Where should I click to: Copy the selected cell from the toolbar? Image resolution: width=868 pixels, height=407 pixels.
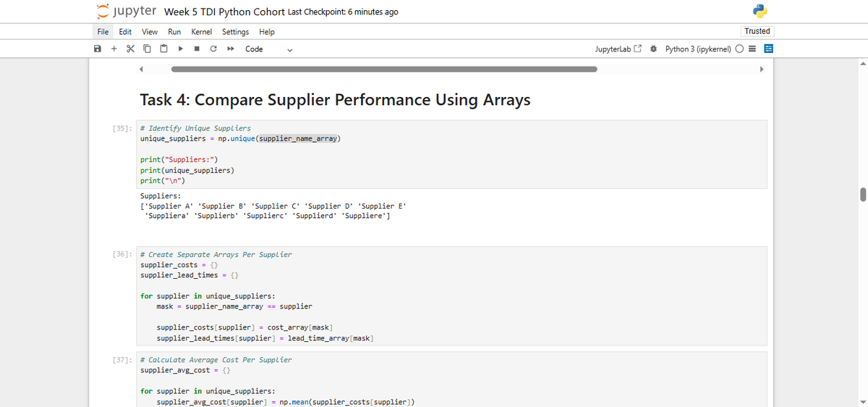pyautogui.click(x=147, y=49)
